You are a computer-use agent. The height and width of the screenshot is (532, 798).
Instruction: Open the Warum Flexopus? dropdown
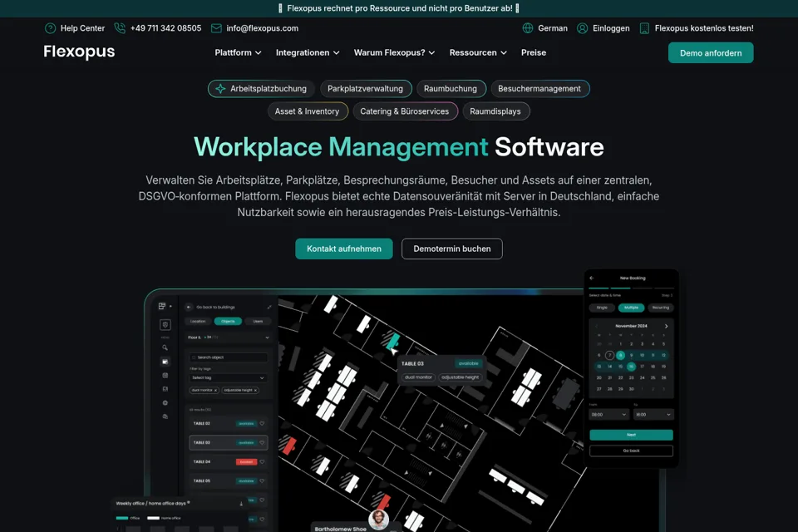pyautogui.click(x=394, y=52)
